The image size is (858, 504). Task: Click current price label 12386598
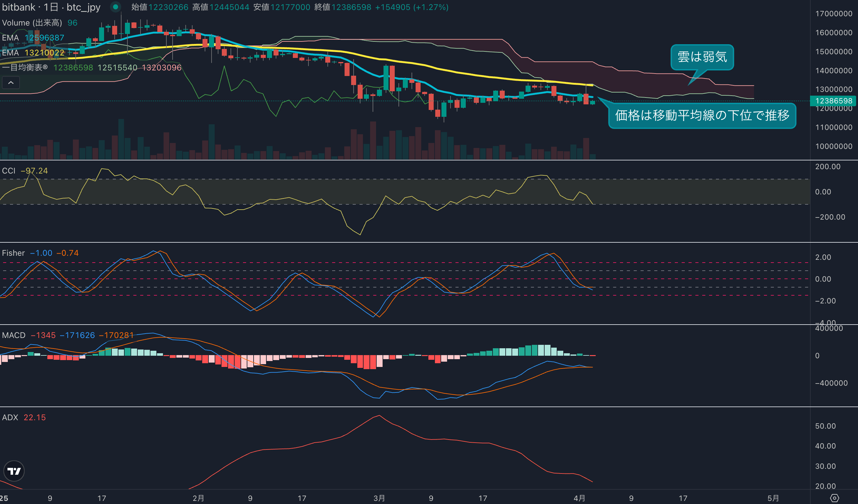(x=833, y=101)
